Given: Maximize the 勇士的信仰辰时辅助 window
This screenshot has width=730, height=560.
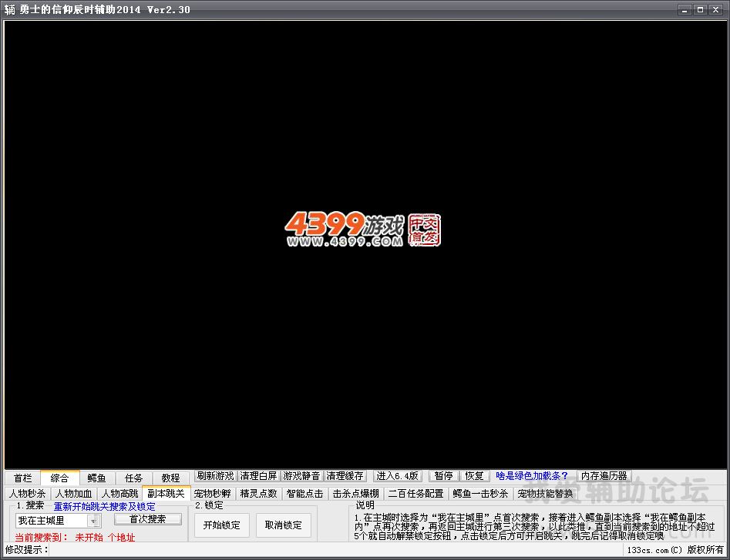Looking at the screenshot, I should pyautogui.click(x=700, y=10).
